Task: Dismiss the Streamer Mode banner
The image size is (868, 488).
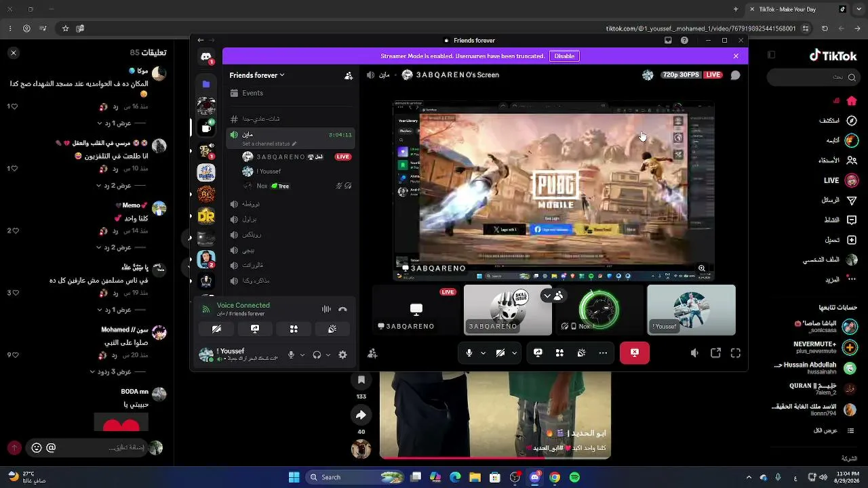Action: click(x=736, y=56)
